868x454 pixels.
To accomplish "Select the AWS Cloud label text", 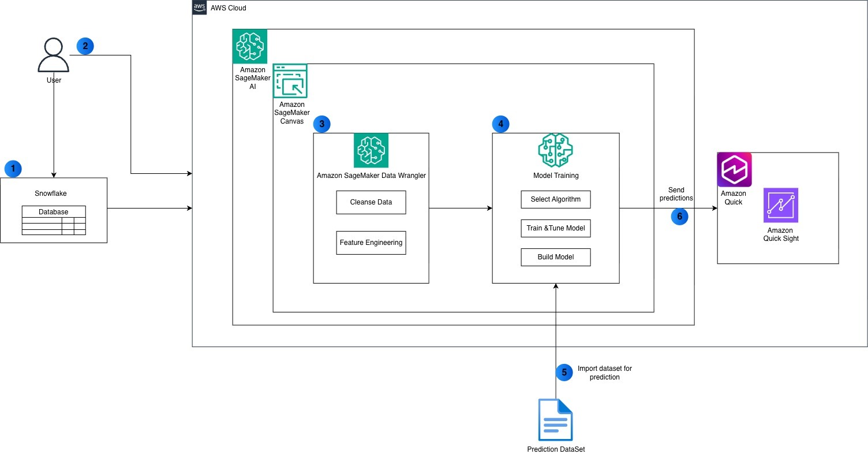I will click(229, 8).
